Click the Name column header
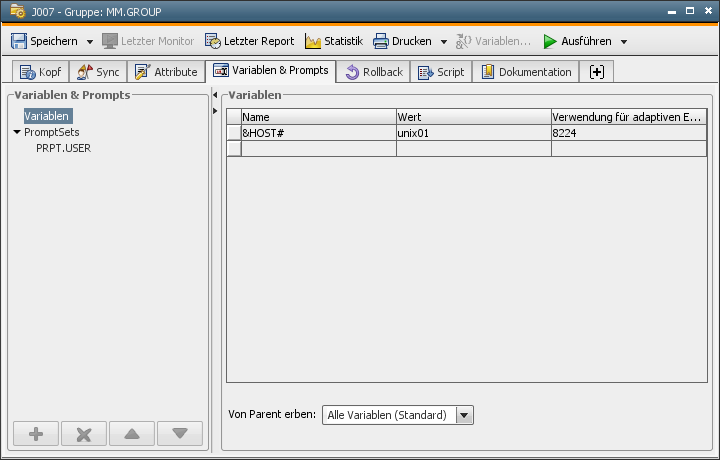 318,117
